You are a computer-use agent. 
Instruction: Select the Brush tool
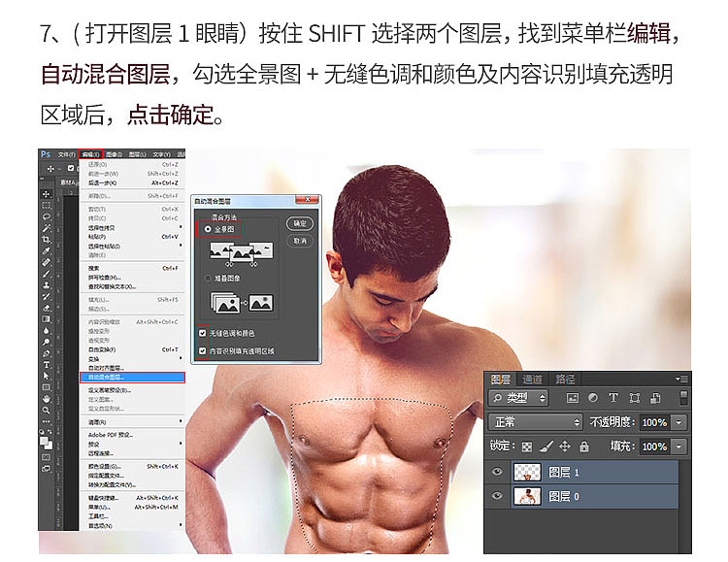[46, 274]
